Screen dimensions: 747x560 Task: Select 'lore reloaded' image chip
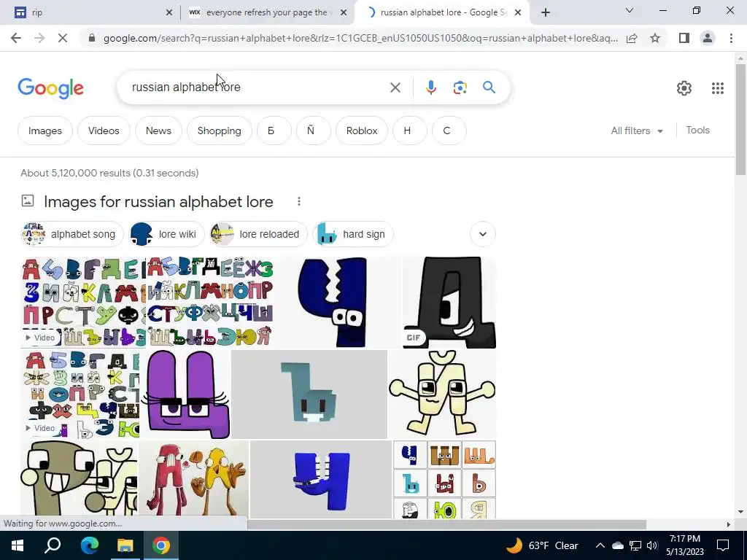[x=258, y=234]
